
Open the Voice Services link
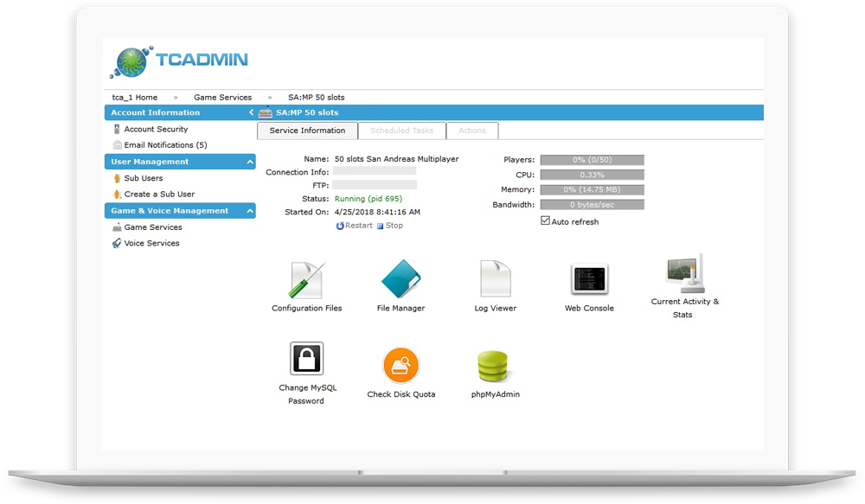point(151,243)
